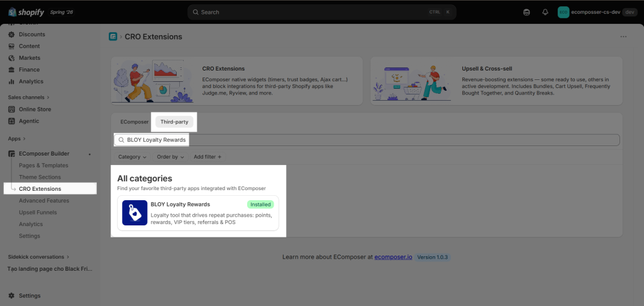644x306 pixels.
Task: Follow the ecomposer.io link
Action: (x=393, y=257)
